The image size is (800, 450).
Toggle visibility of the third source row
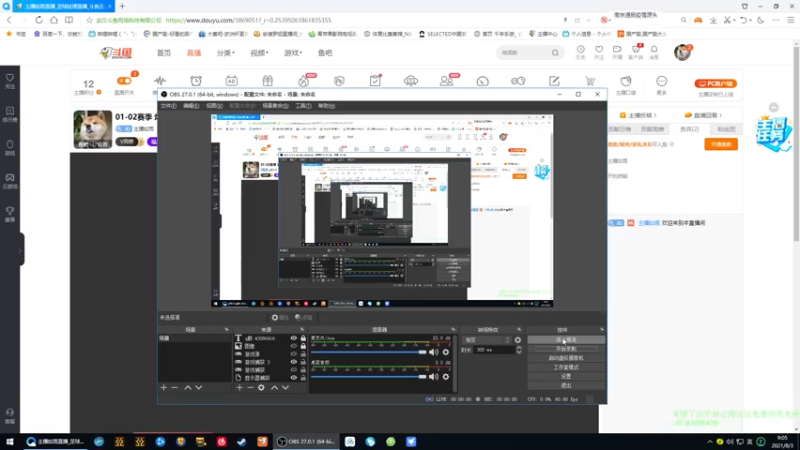pos(293,354)
